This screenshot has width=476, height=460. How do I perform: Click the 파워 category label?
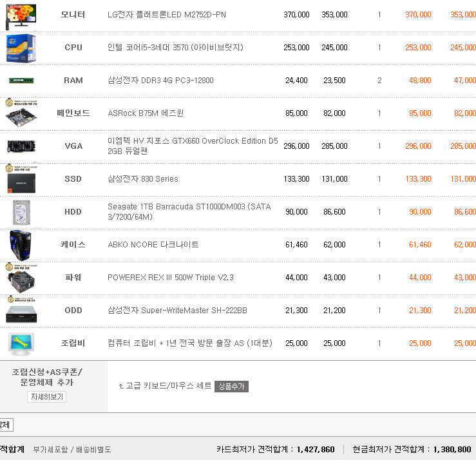coord(73,277)
